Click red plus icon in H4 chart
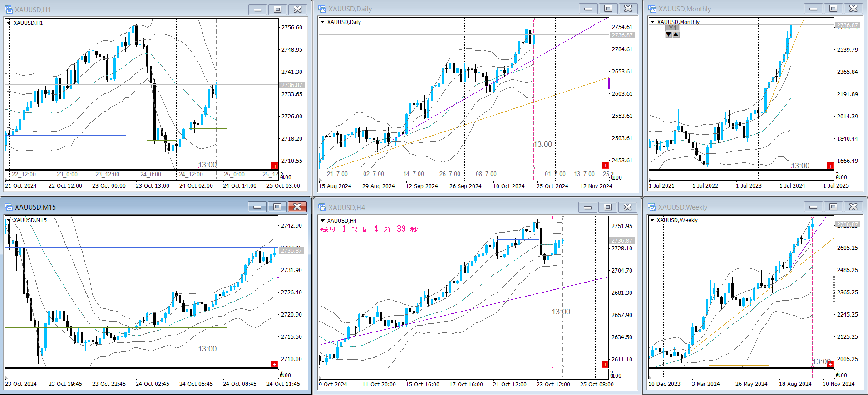Image resolution: width=868 pixels, height=395 pixels. (605, 365)
